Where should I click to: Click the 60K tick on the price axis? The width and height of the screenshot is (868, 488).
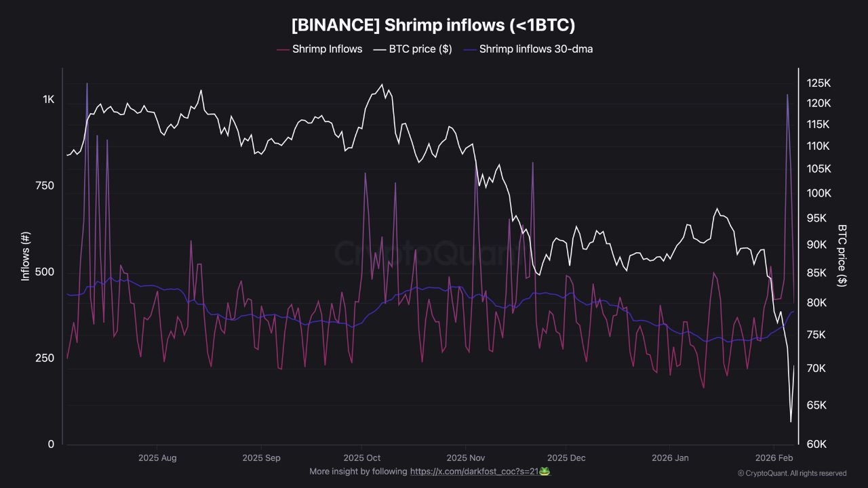pos(816,445)
